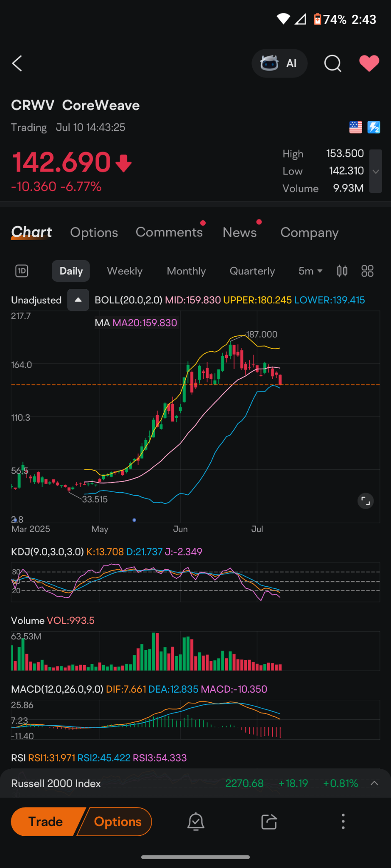Screen dimensions: 391x868
Task: Select the Quarterly chart interval
Action: pos(252,271)
